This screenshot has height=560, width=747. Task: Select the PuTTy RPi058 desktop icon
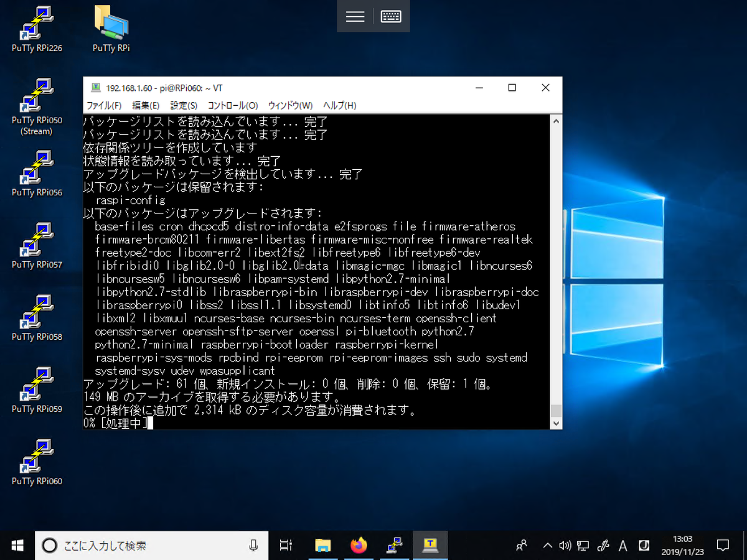point(37,318)
